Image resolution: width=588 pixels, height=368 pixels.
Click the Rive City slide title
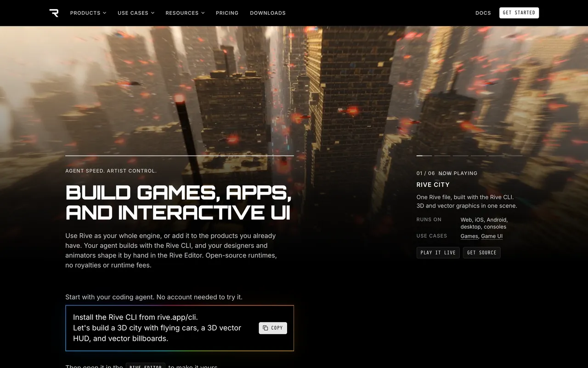click(433, 184)
